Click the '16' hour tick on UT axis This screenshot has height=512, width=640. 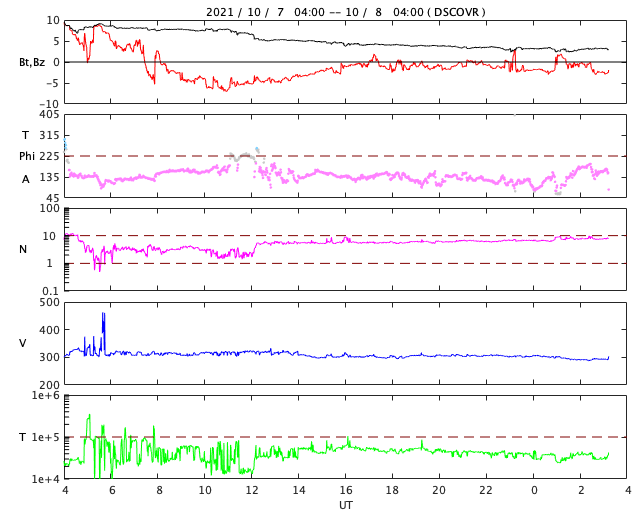[346, 490]
